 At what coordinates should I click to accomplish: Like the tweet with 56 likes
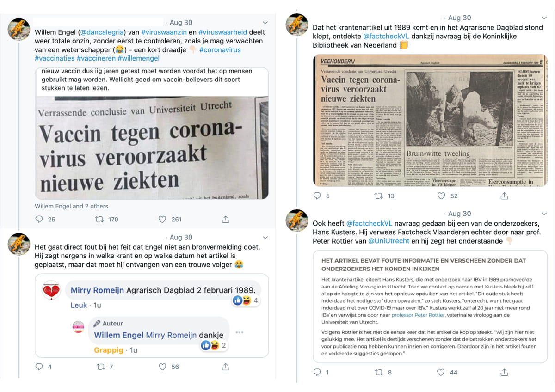pyautogui.click(x=162, y=367)
